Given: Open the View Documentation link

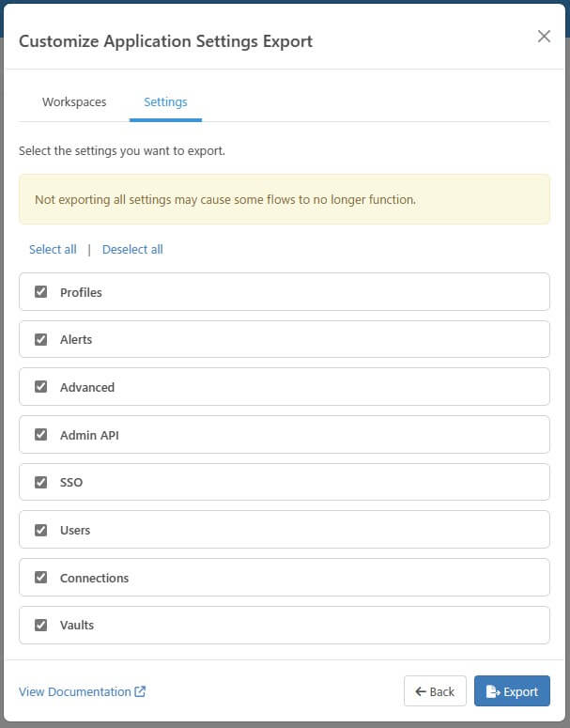Looking at the screenshot, I should (x=75, y=691).
